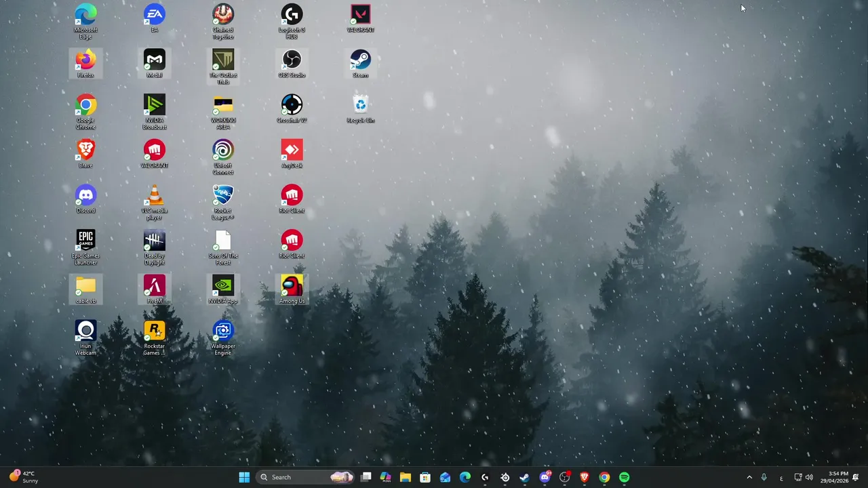
Task: Select the WORKING AREA folder icon
Action: [223, 112]
